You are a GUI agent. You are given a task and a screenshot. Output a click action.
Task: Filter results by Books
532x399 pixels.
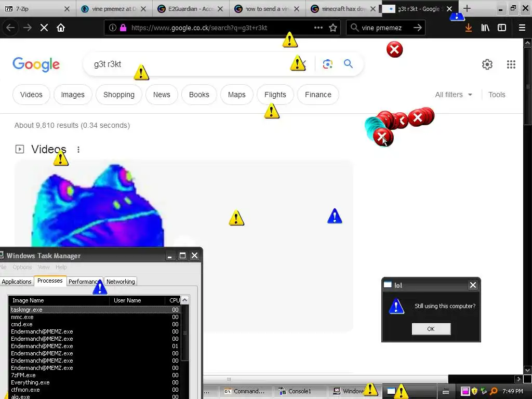(x=199, y=95)
